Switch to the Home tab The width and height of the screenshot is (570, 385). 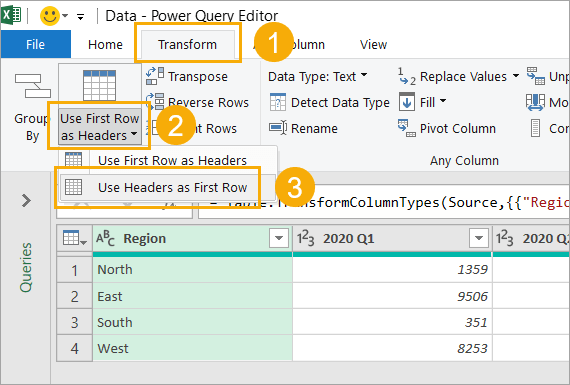[105, 44]
